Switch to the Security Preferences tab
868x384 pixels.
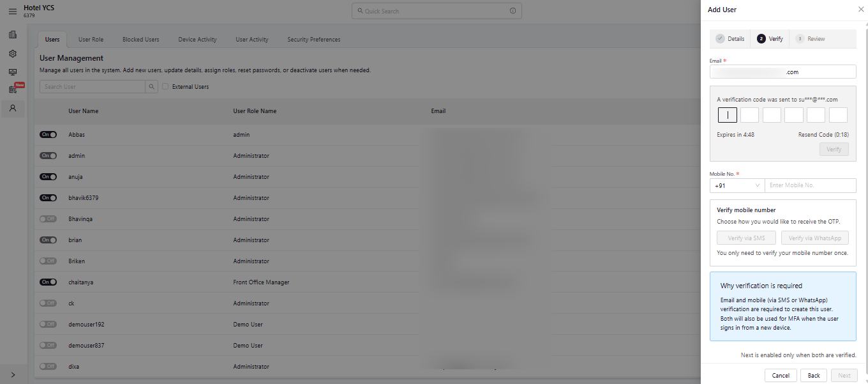coord(314,40)
